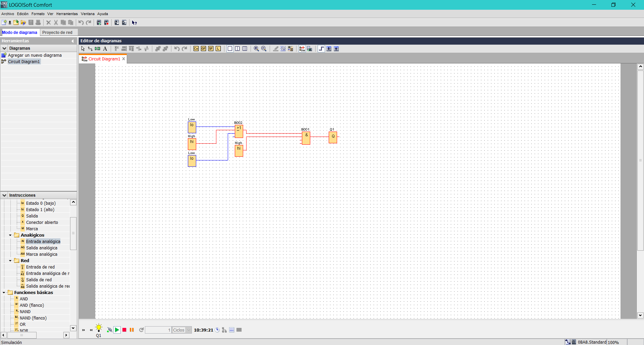Click the cycles number input field
Viewport: 644px width, 345px height.
tap(158, 330)
